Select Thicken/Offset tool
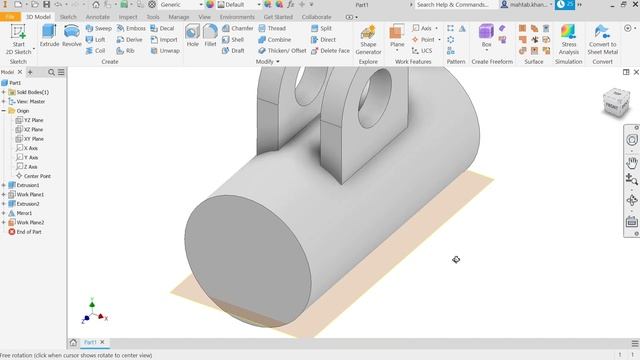Viewport: 640px width, 360px height. (x=282, y=51)
